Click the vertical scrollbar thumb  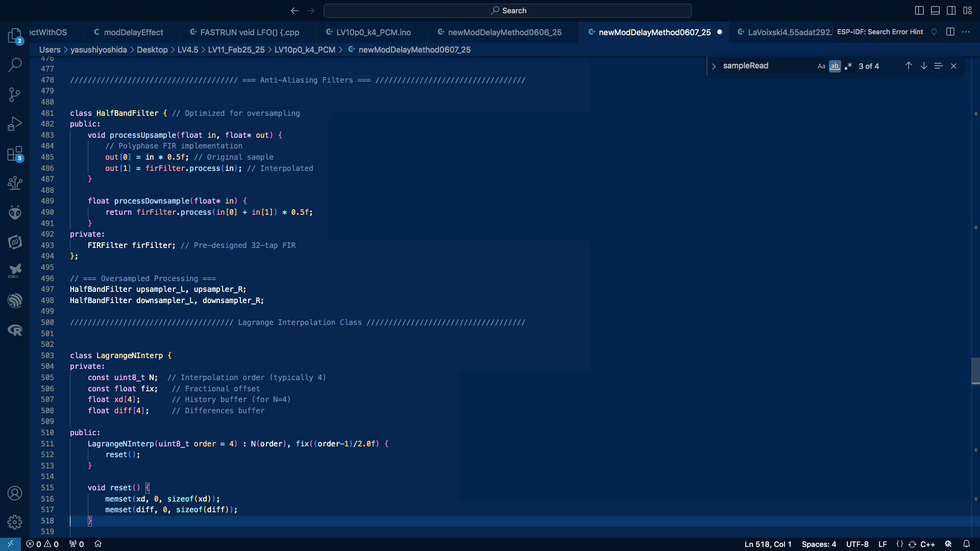pos(975,371)
